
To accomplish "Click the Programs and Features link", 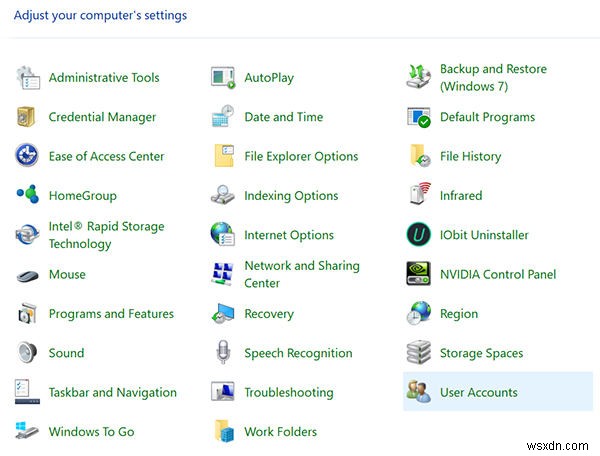I will (x=111, y=314).
